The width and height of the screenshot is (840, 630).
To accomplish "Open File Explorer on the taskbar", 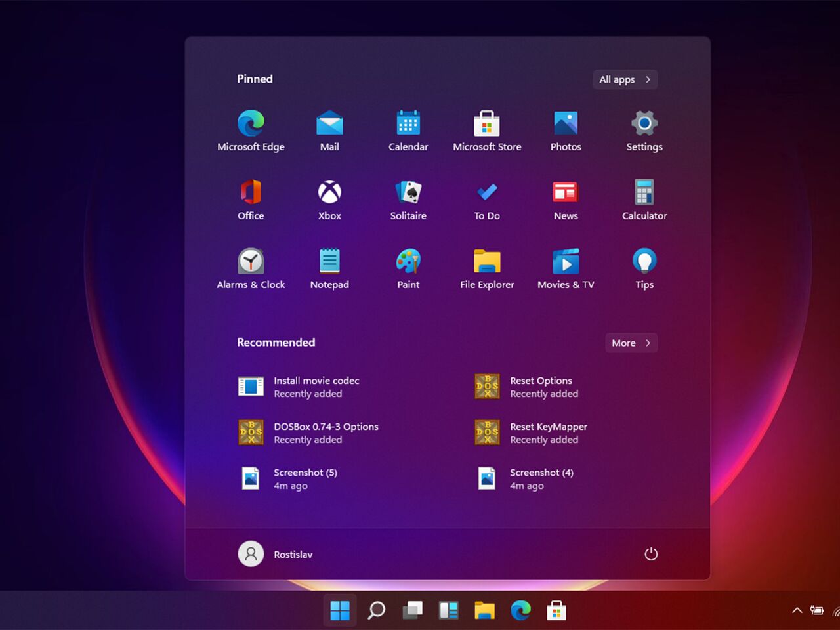I will click(485, 610).
